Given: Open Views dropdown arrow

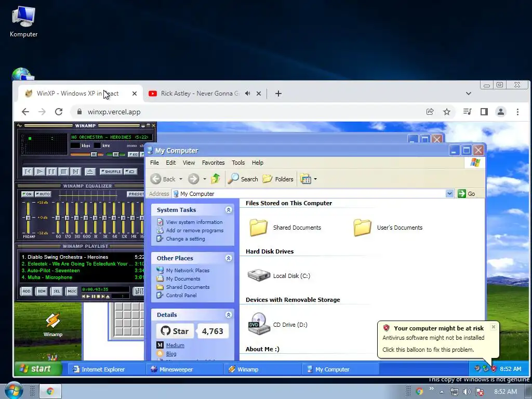Looking at the screenshot, I should [315, 179].
